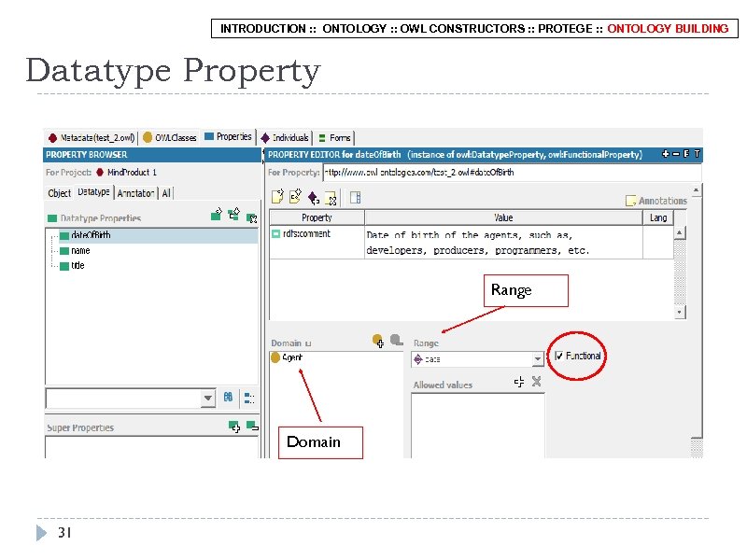Click the property search input box
The height and width of the screenshot is (560, 747).
tap(123, 399)
